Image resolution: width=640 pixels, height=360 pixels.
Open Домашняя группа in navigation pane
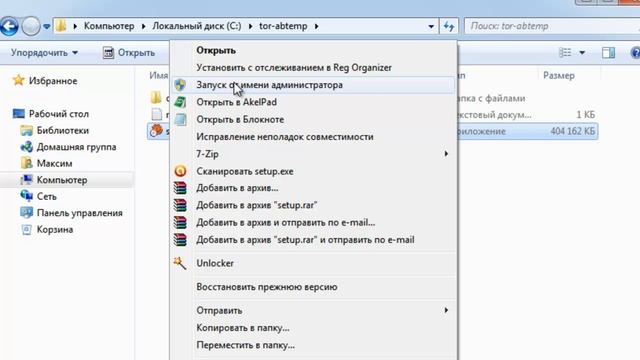click(x=76, y=147)
